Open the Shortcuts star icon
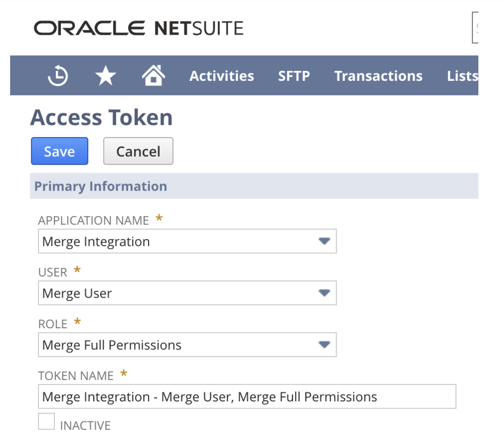 pyautogui.click(x=106, y=76)
